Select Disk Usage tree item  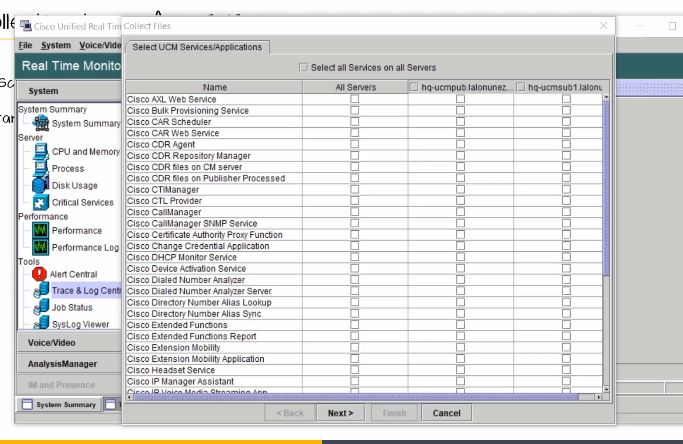[74, 185]
